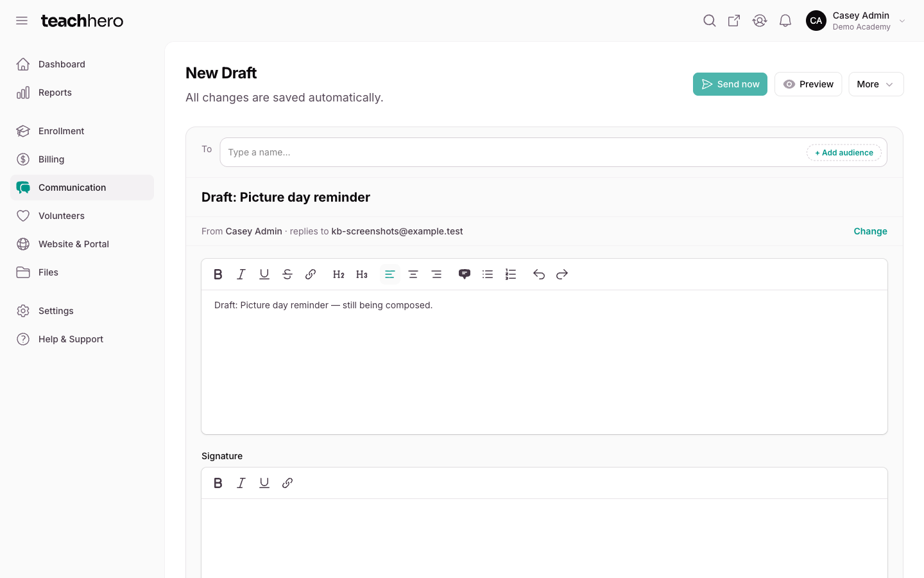Open Volunteers in the sidebar
This screenshot has height=578, width=924.
pos(82,216)
